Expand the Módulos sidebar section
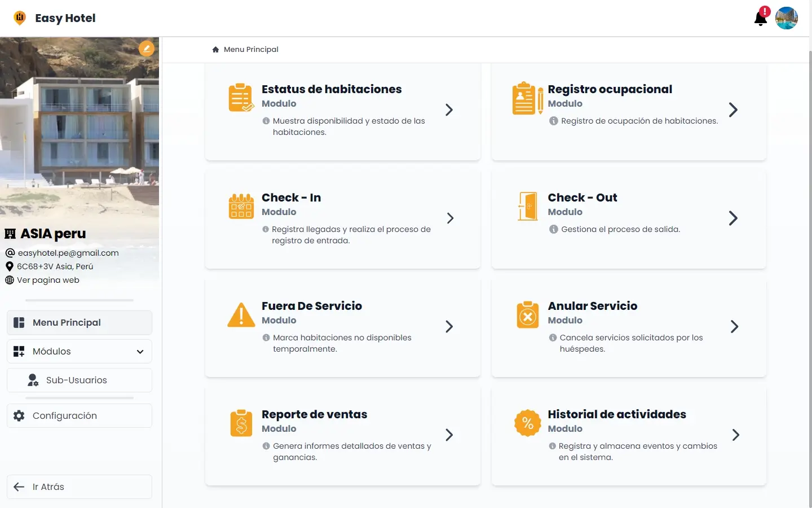Viewport: 812px width, 508px height. [x=79, y=351]
